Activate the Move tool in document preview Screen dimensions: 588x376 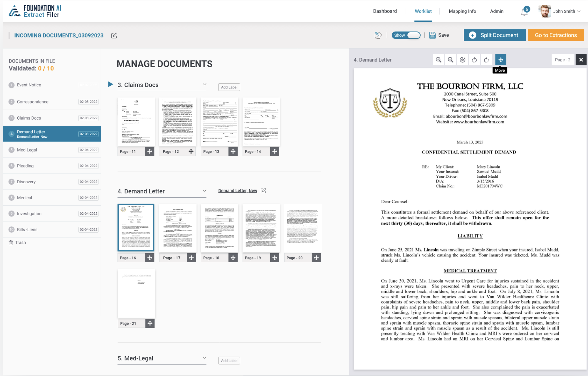click(x=500, y=60)
